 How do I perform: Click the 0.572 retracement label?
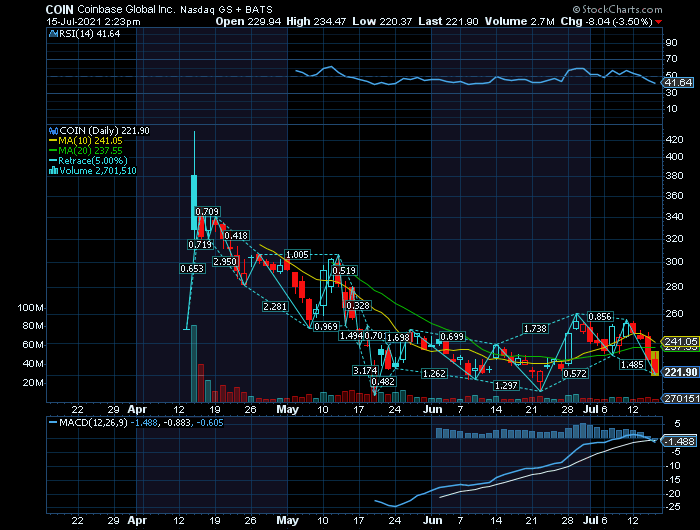(x=575, y=373)
